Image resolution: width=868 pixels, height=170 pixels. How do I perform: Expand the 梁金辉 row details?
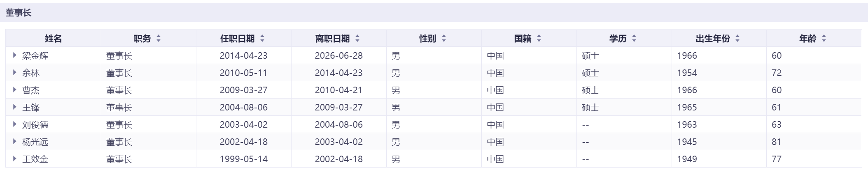15,55
